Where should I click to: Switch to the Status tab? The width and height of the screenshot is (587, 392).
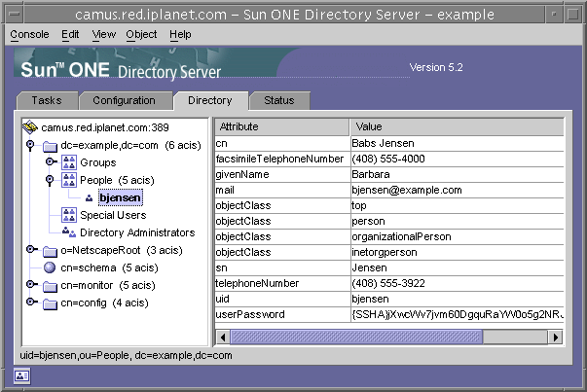tap(279, 100)
